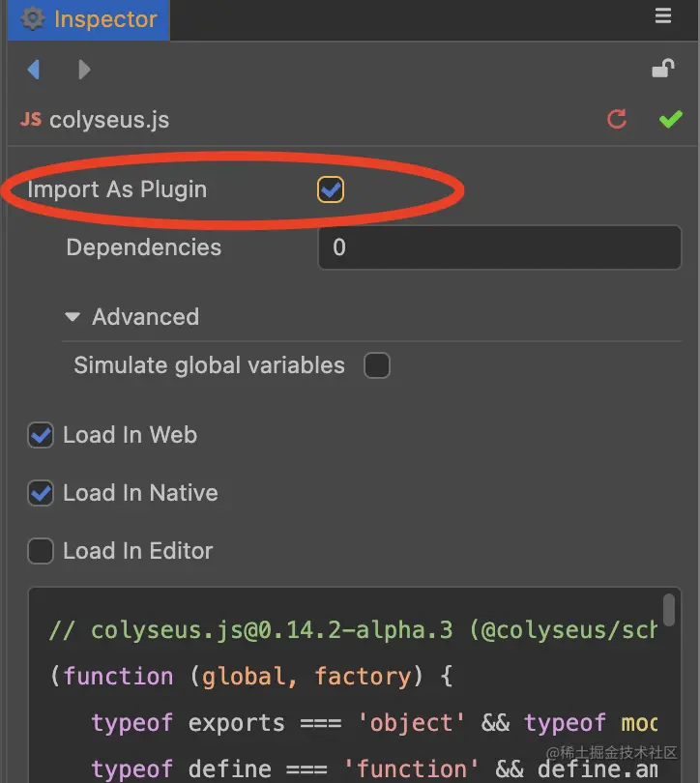This screenshot has height=783, width=700.
Task: Check the Load In Editor option
Action: tap(40, 551)
